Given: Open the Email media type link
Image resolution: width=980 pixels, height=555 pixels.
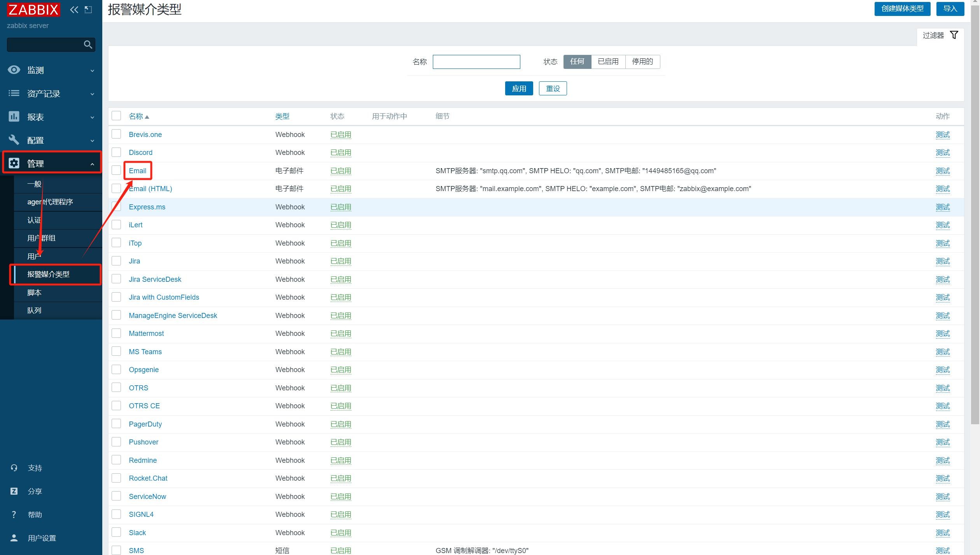Looking at the screenshot, I should pos(137,170).
